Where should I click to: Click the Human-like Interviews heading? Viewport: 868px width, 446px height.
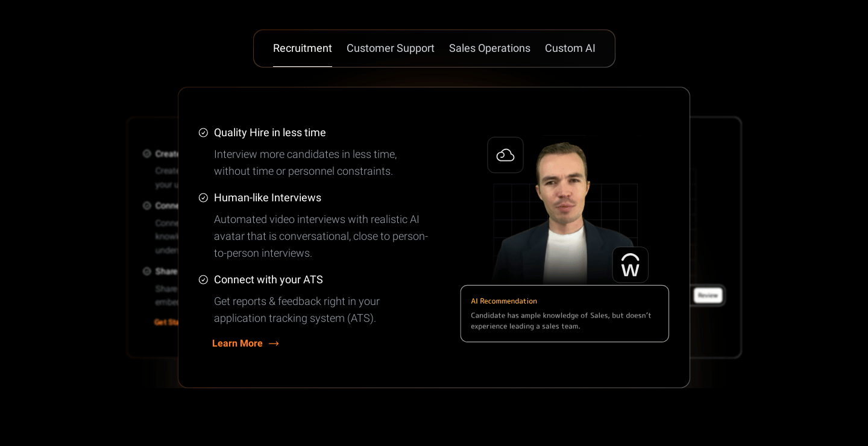[267, 198]
